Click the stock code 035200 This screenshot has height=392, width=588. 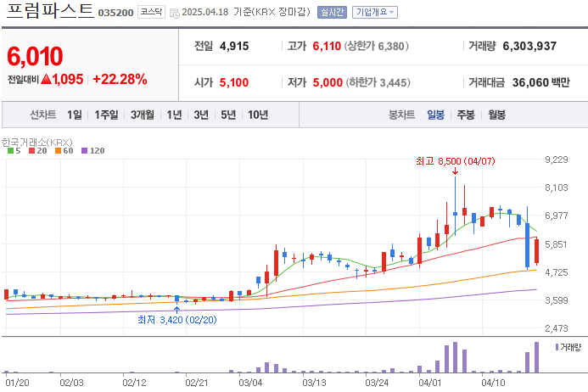click(x=115, y=13)
